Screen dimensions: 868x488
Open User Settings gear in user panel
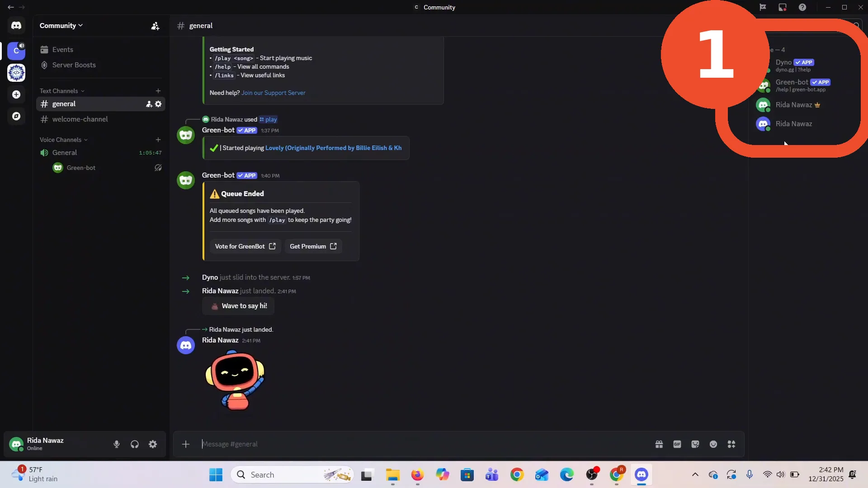(x=153, y=444)
